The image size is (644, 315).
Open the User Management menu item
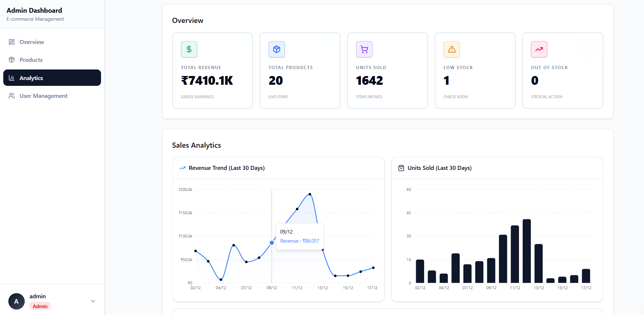[x=52, y=96]
